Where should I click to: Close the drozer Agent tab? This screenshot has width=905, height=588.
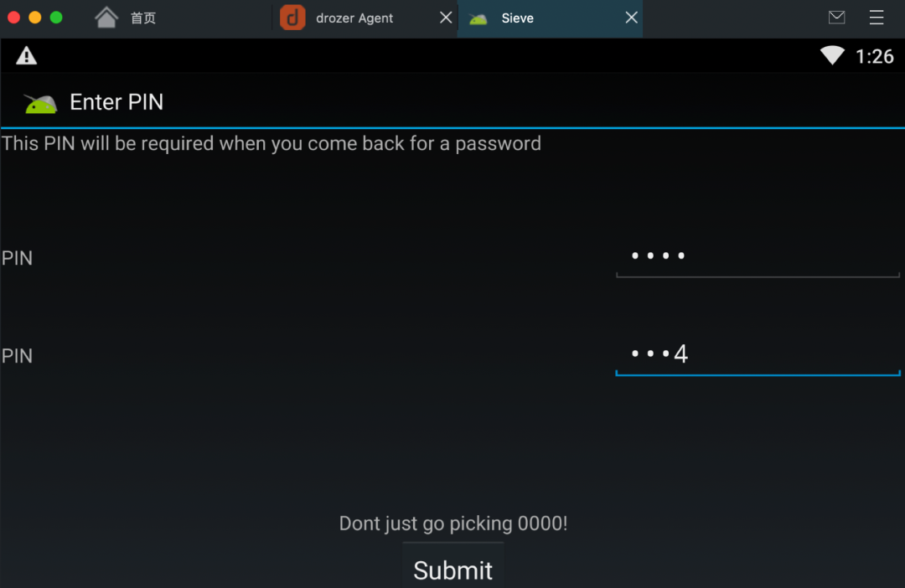[446, 18]
